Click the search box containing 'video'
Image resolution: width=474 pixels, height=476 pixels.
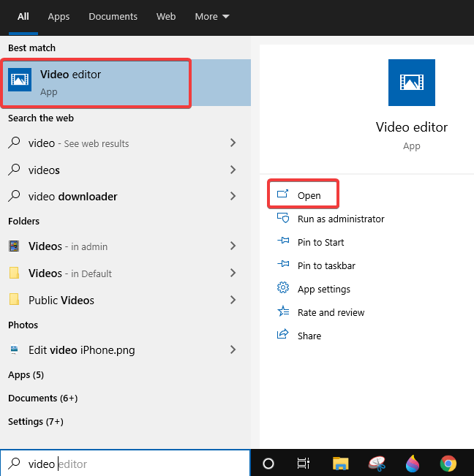tap(125, 464)
